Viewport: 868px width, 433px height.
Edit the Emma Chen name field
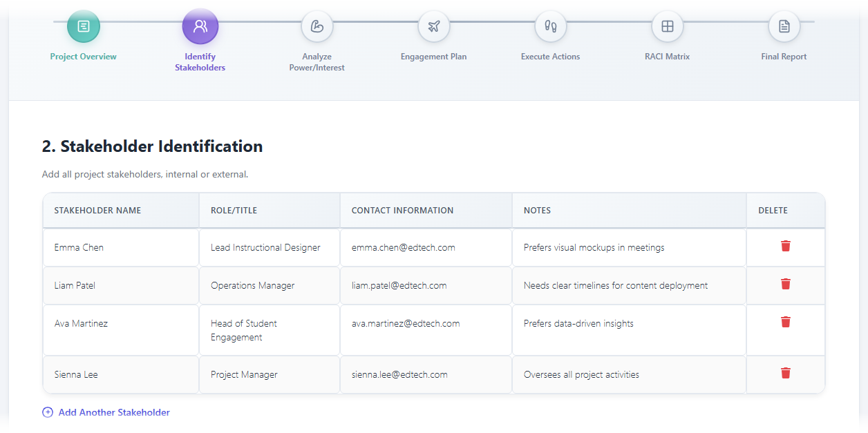pyautogui.click(x=121, y=247)
